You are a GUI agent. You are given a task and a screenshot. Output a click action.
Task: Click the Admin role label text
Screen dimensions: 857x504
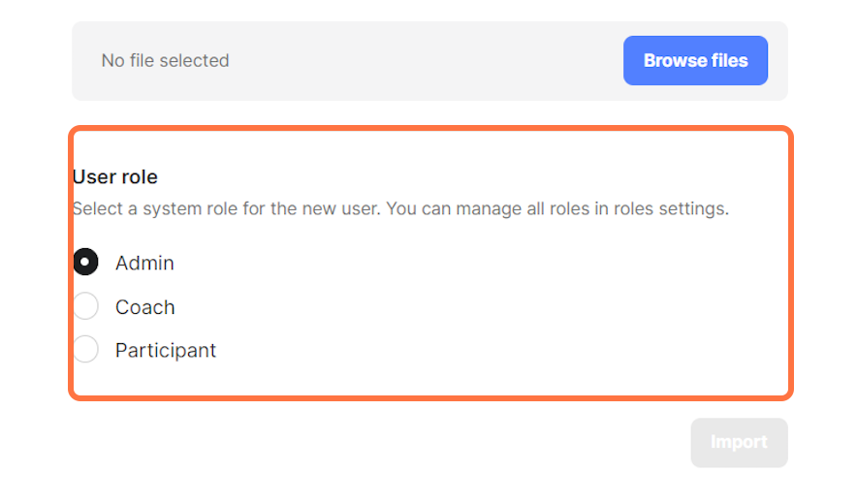pyautogui.click(x=144, y=263)
